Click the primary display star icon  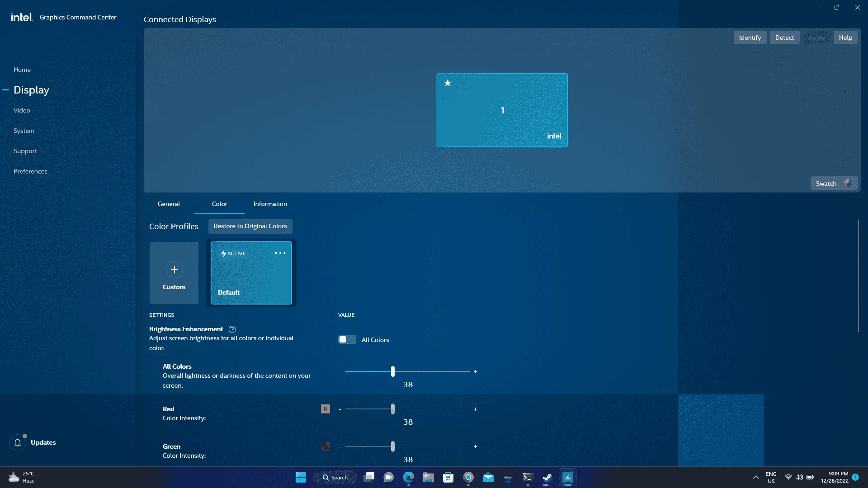click(x=448, y=83)
